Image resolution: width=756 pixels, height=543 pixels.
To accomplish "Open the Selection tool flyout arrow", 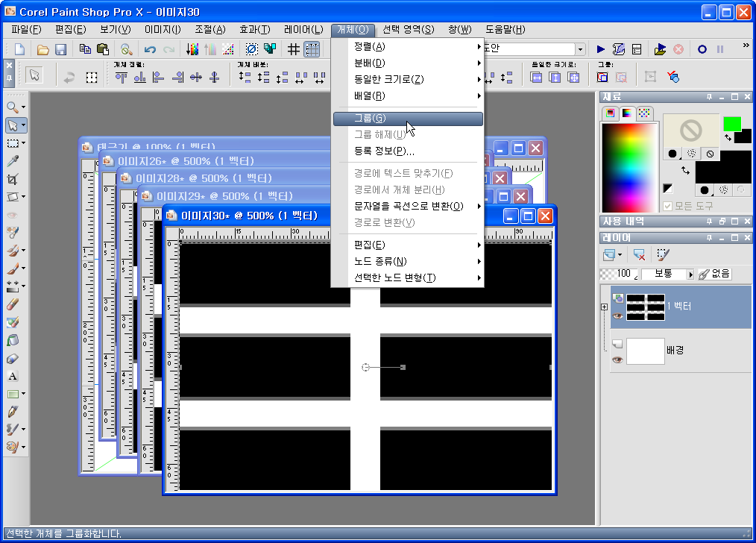I will [x=23, y=143].
